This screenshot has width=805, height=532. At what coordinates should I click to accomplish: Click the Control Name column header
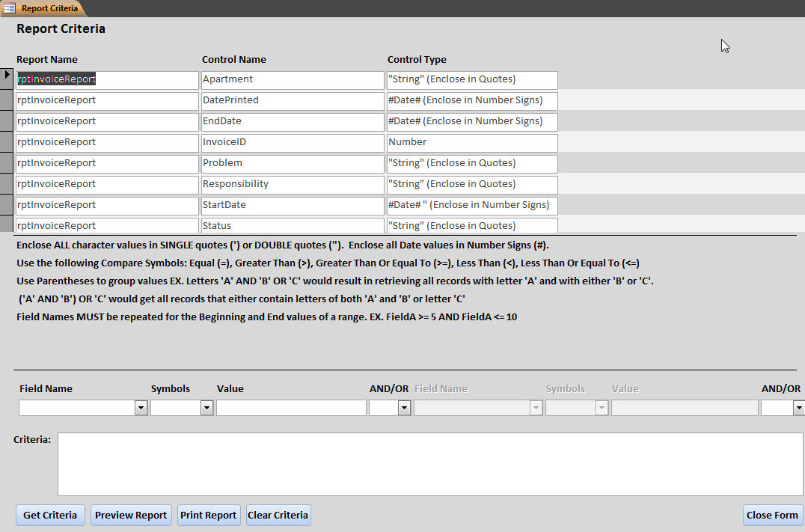pos(234,60)
